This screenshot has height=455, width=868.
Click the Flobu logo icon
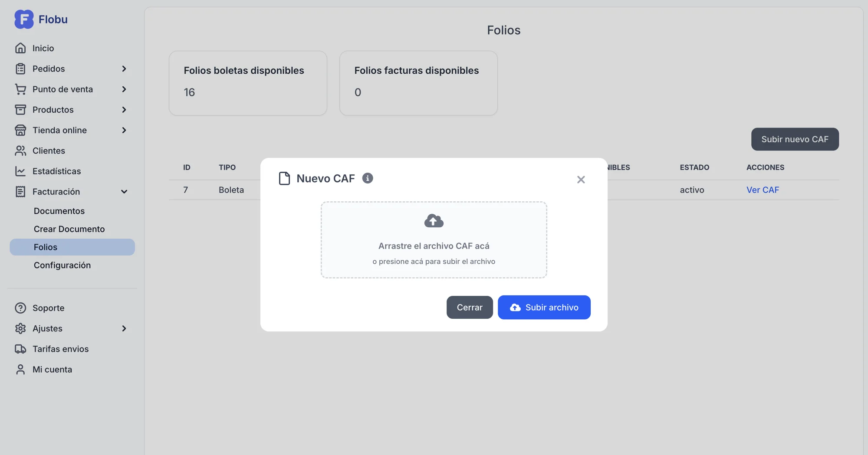(24, 19)
